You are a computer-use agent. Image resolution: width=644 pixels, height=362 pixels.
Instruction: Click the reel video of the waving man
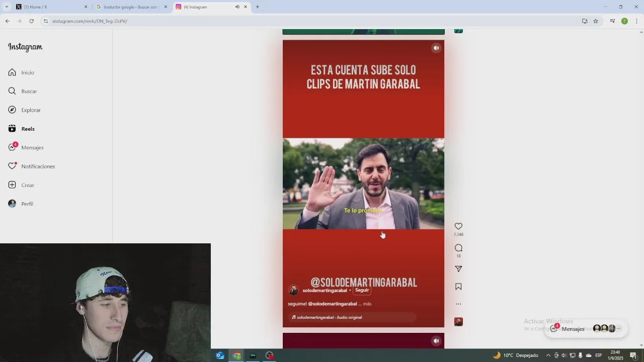[x=363, y=184]
